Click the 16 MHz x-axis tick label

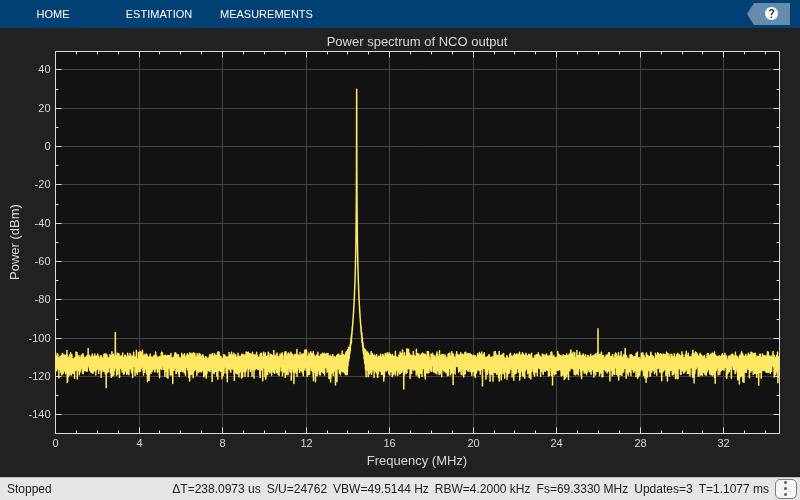click(389, 443)
